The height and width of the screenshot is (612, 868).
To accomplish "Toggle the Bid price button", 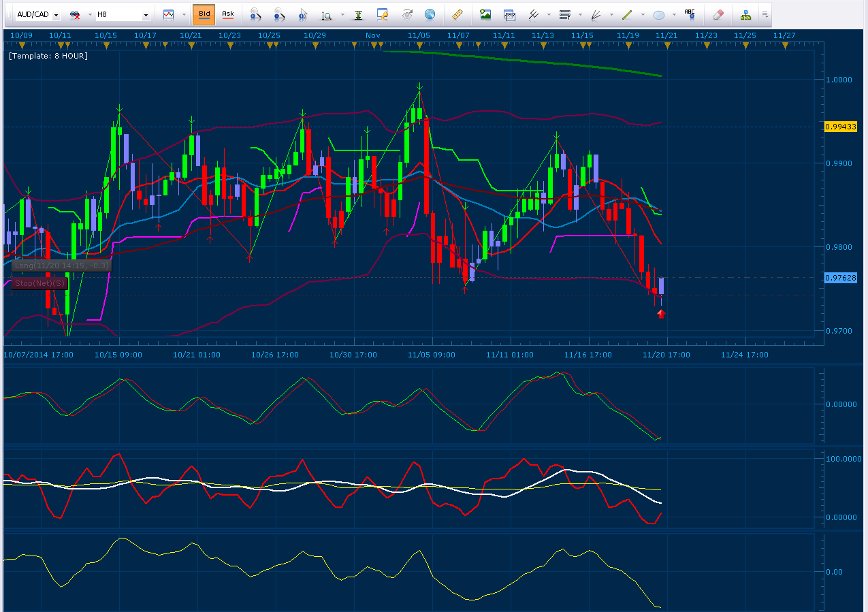I will coord(203,14).
